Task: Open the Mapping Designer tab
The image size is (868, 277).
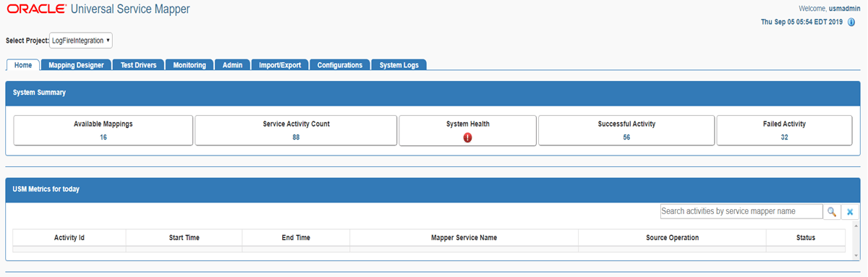Action: click(76, 65)
